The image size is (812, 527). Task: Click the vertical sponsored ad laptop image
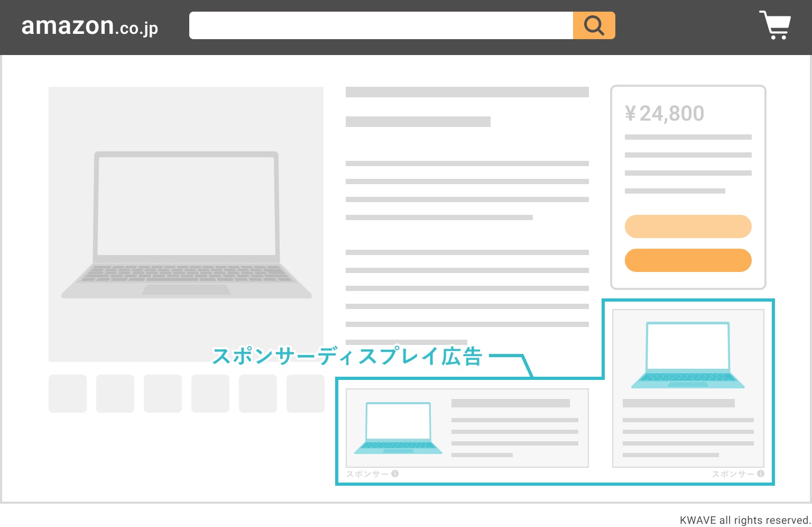point(688,355)
